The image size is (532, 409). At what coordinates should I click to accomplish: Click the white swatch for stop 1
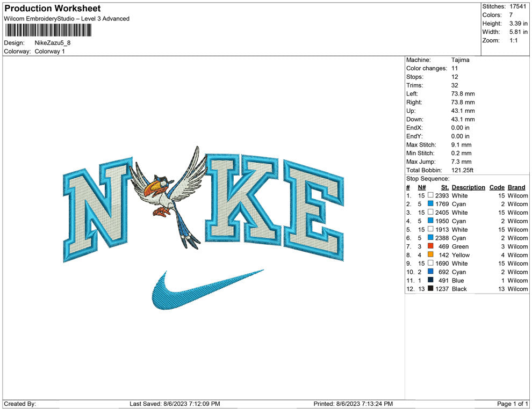tap(430, 195)
